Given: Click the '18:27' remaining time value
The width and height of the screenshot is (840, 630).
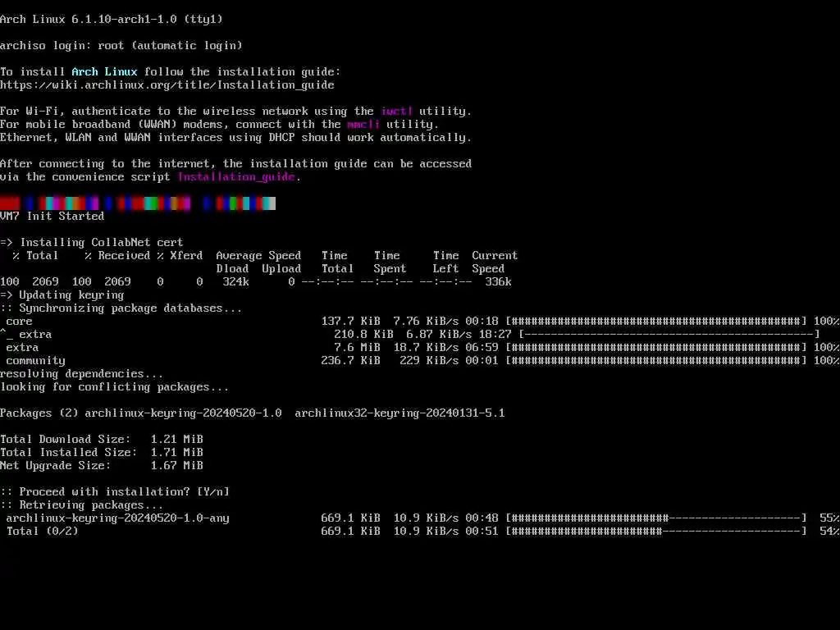Looking at the screenshot, I should (495, 335).
